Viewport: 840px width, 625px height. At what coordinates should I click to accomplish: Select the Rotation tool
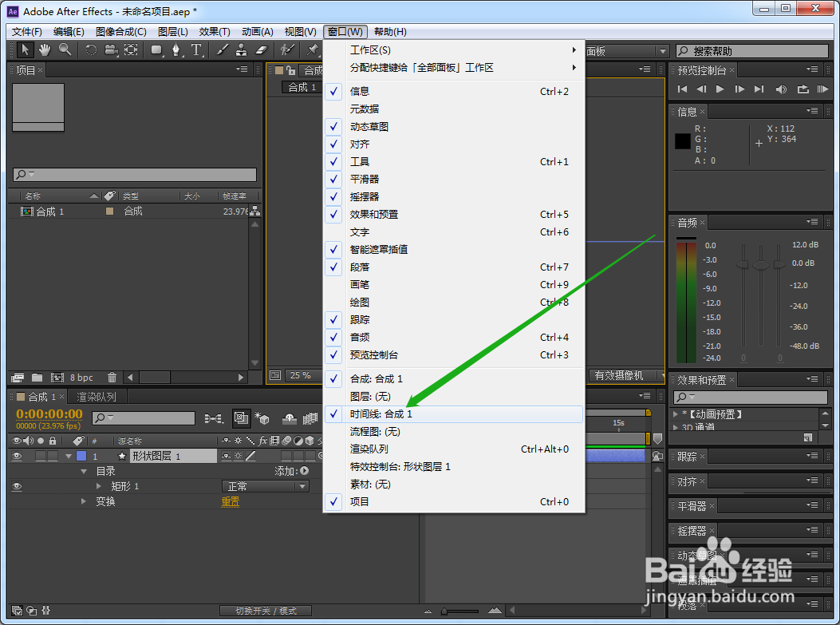pyautogui.click(x=91, y=50)
